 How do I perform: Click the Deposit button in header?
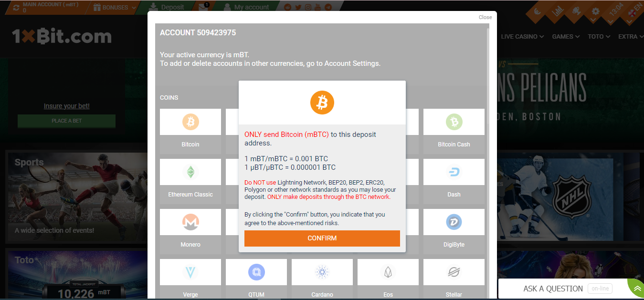coord(167,7)
